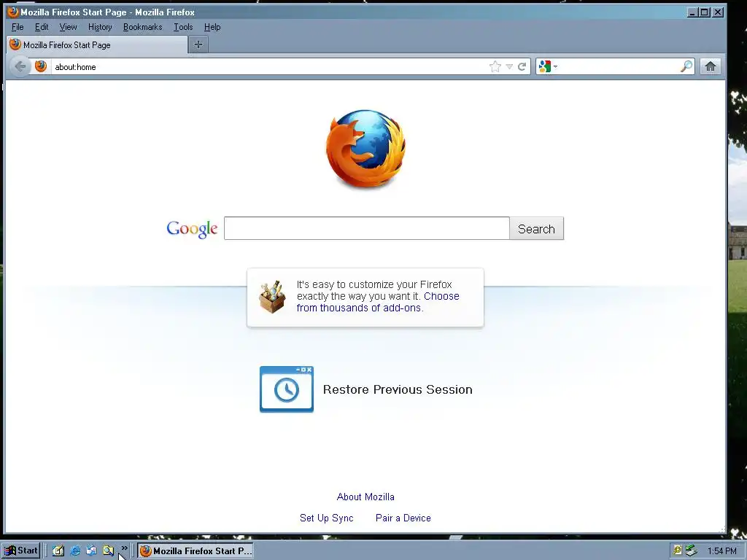747x560 pixels.
Task: Click Show Desktop quick launch icon
Action: click(x=58, y=551)
